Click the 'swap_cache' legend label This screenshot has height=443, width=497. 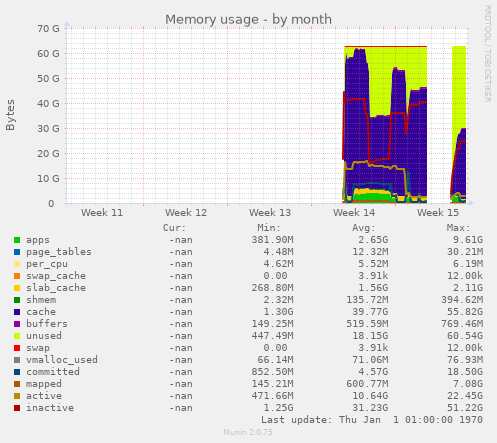click(x=56, y=276)
